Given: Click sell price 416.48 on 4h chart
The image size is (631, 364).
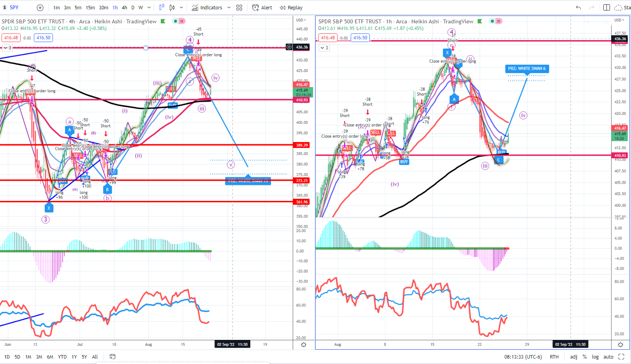Looking at the screenshot, I should (x=11, y=38).
